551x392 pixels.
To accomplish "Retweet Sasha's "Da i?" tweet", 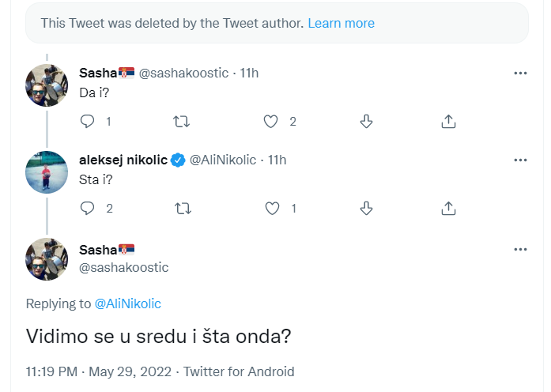I will point(181,121).
